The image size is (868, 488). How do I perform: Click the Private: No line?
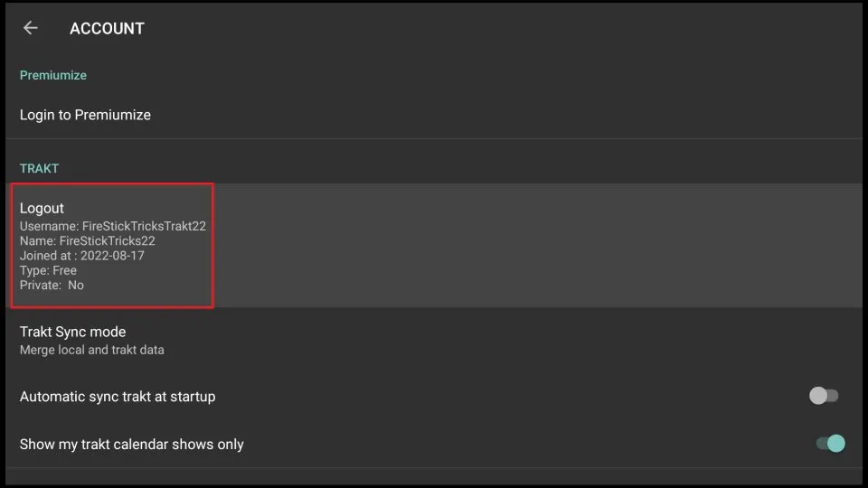click(52, 285)
